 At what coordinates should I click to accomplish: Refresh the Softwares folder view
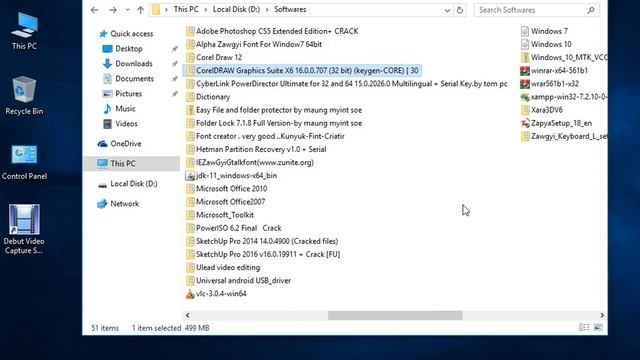[x=460, y=10]
